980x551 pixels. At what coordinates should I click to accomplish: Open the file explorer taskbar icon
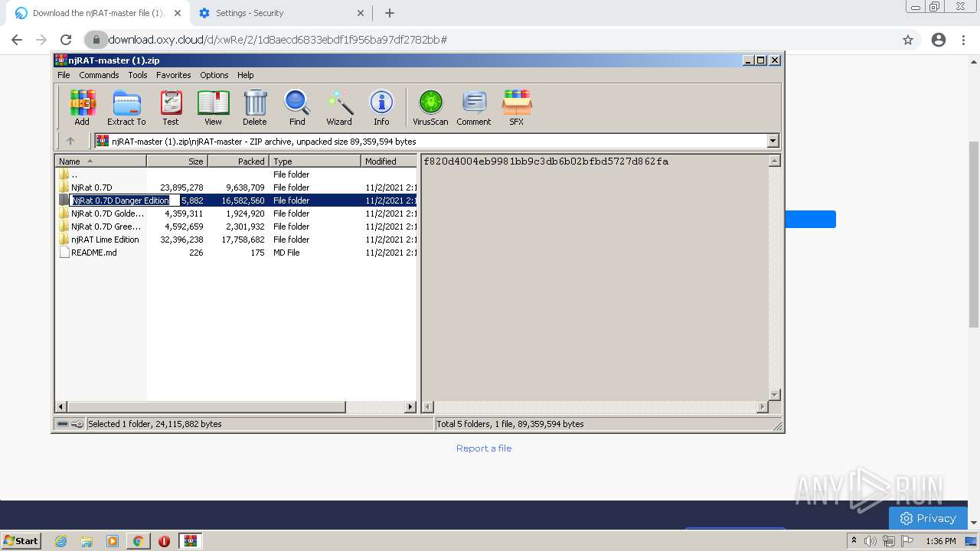[87, 541]
